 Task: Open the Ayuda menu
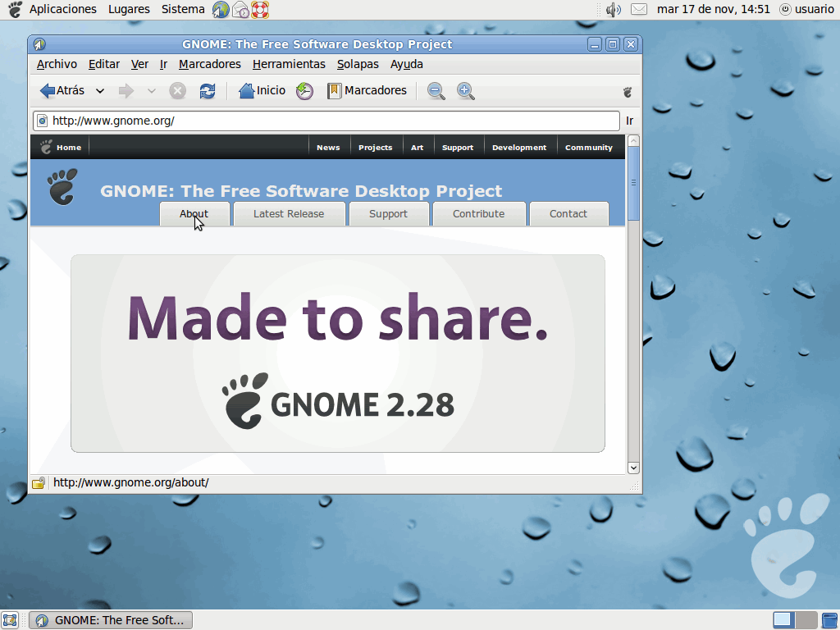pyautogui.click(x=407, y=64)
